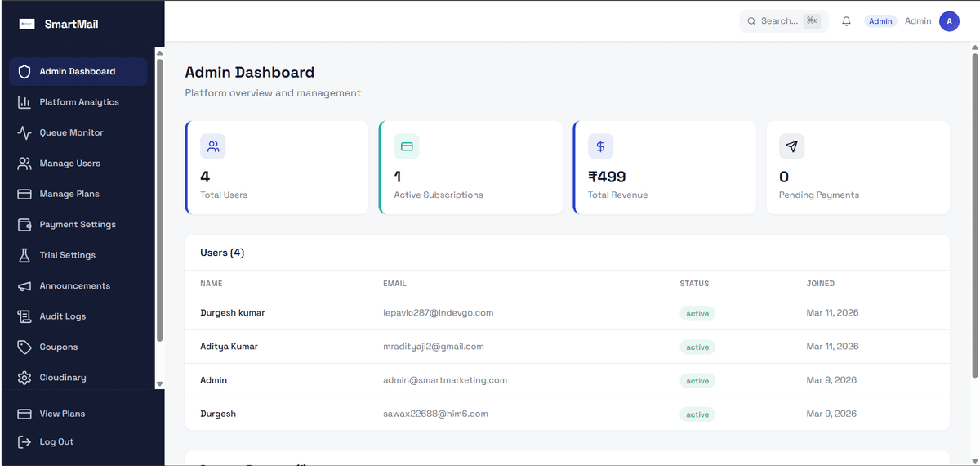980x466 pixels.
Task: Click the Users (4) section heading
Action: pos(222,253)
